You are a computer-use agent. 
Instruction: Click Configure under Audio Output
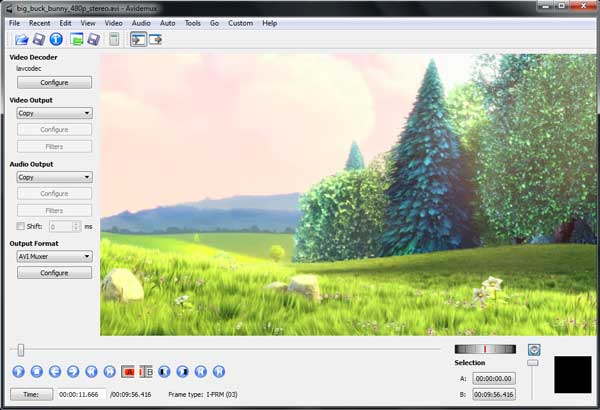point(54,193)
